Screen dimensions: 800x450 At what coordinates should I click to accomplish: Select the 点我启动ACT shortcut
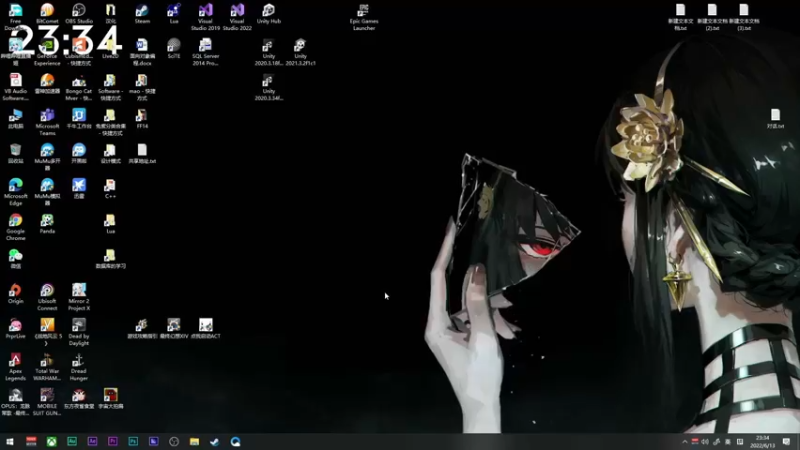click(205, 329)
